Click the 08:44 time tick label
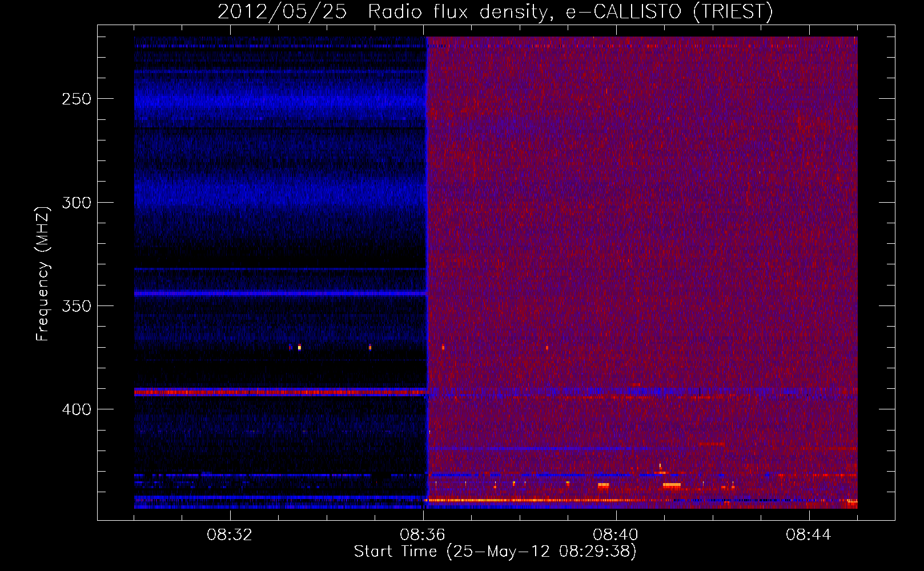 pyautogui.click(x=809, y=534)
